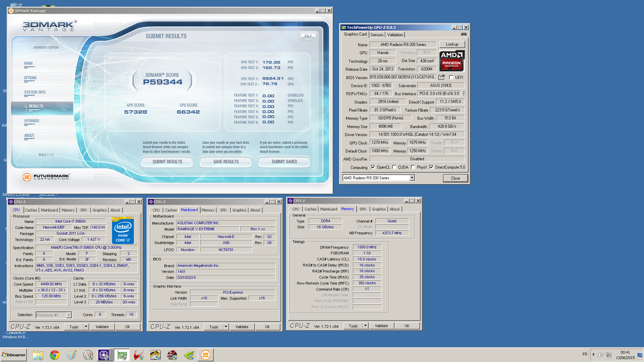Click the Show Desktop icon beside the clock
This screenshot has width=644, height=362.
point(640,355)
